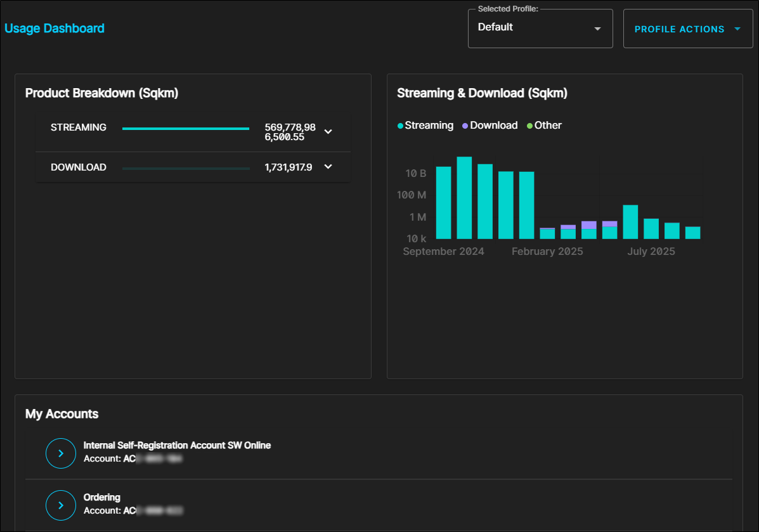Click the Usage Dashboard title link
Screen dimensions: 759x532
[x=55, y=29]
